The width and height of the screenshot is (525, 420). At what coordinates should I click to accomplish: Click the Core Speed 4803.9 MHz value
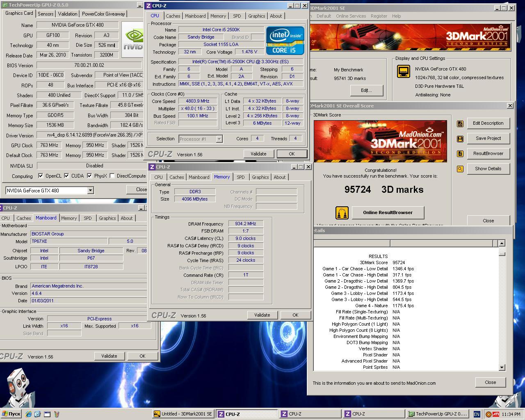point(198,101)
